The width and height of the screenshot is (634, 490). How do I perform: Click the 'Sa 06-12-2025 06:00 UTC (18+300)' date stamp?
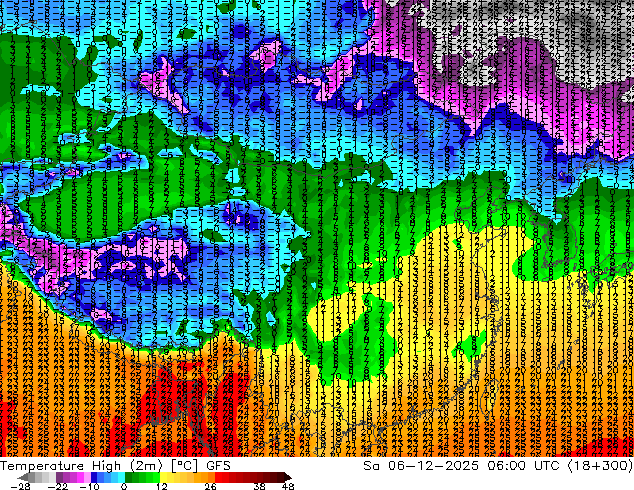[x=498, y=466]
